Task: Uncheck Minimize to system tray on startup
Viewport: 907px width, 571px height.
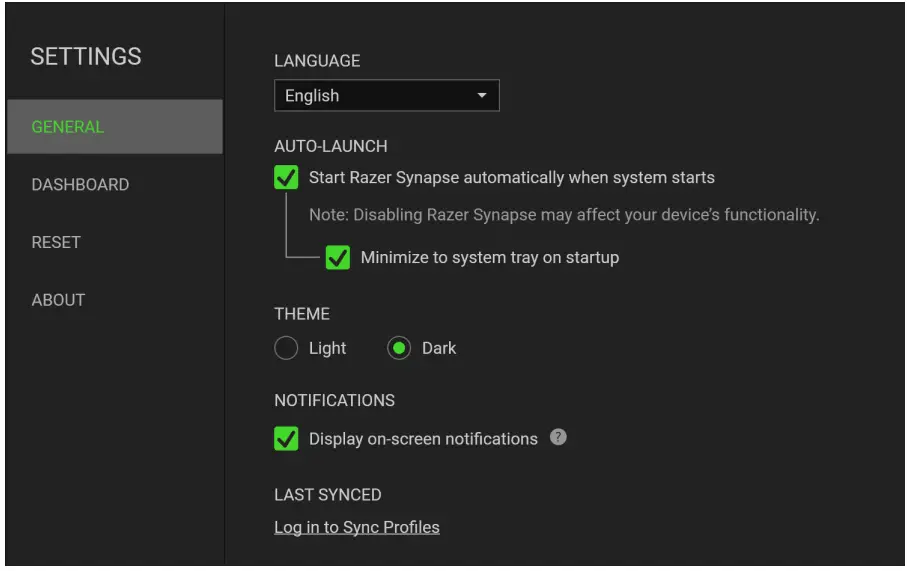Action: (x=338, y=258)
